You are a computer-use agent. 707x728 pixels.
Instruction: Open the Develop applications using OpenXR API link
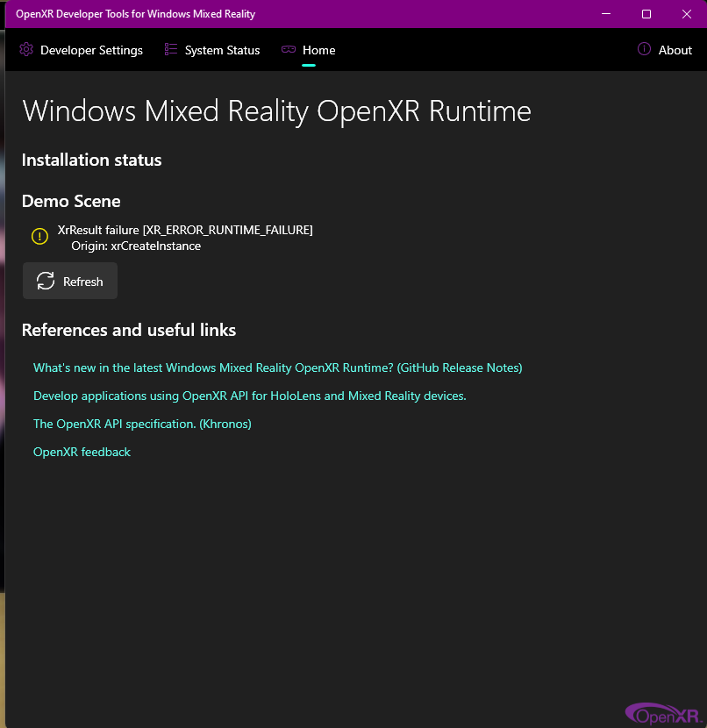click(x=250, y=396)
